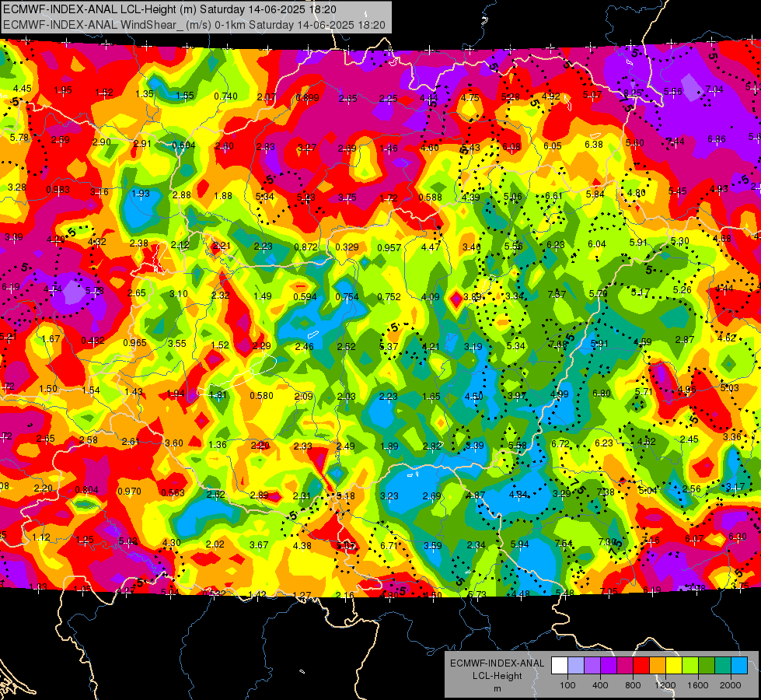This screenshot has height=700, width=761.
Task: Click the wind shear value '2.02'
Action: (x=215, y=544)
